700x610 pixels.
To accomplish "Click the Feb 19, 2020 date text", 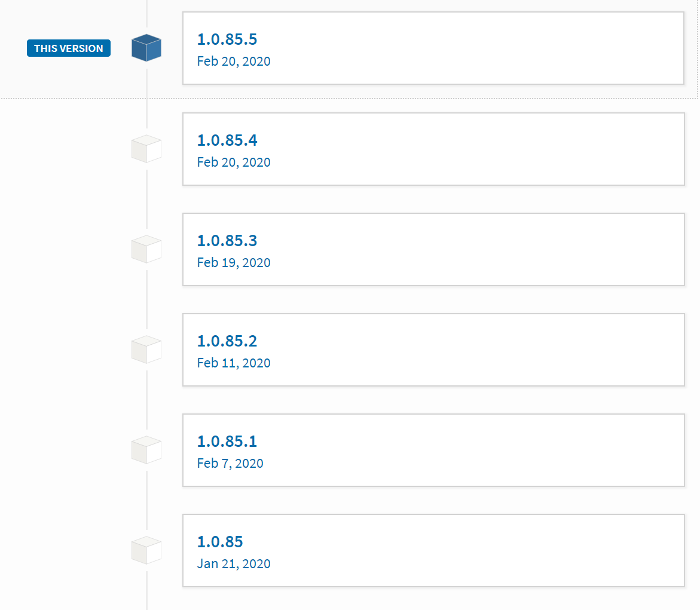I will (233, 262).
